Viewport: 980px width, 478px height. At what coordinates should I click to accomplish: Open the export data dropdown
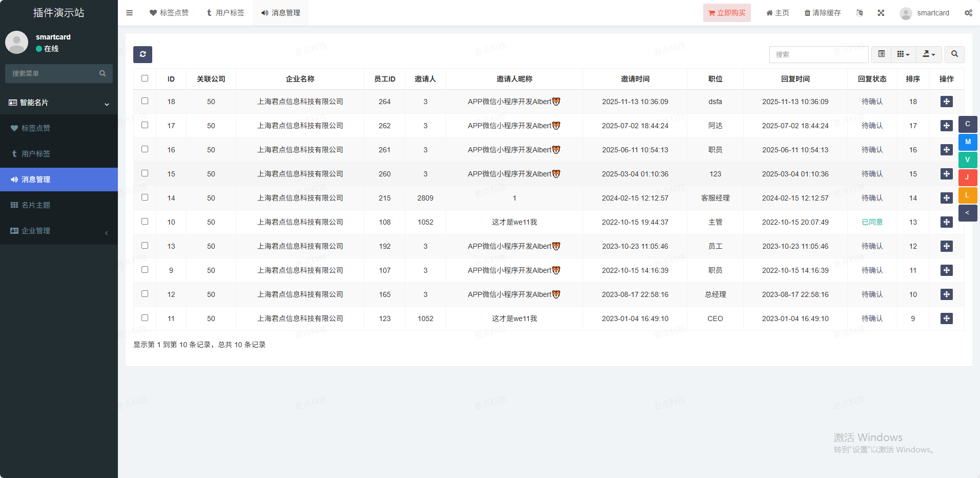pyautogui.click(x=928, y=54)
